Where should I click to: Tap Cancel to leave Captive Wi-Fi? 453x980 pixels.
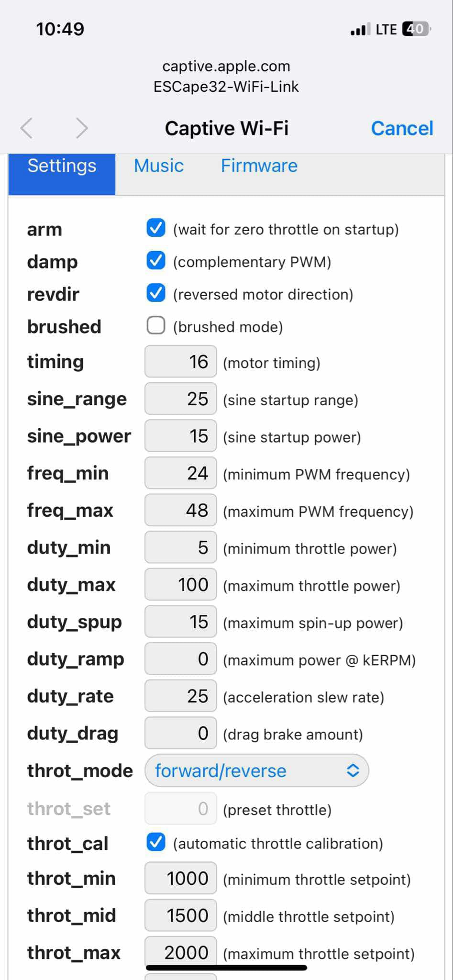click(x=402, y=128)
